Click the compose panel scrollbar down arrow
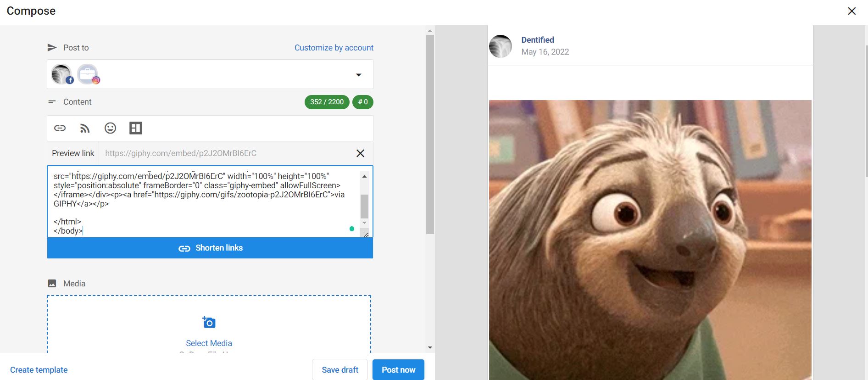Viewport: 868px width, 380px height. (x=430, y=347)
